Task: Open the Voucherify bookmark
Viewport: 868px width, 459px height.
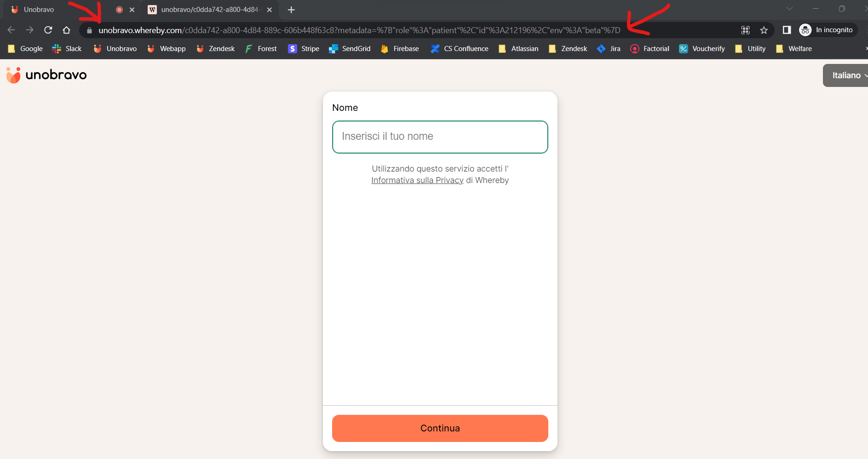Action: (x=702, y=49)
